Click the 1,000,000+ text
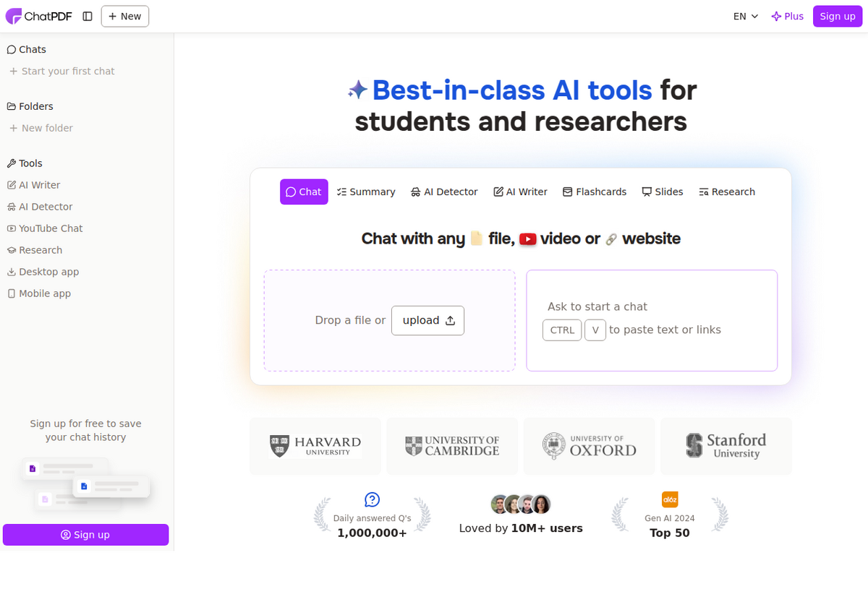868x610 pixels. pos(373,533)
